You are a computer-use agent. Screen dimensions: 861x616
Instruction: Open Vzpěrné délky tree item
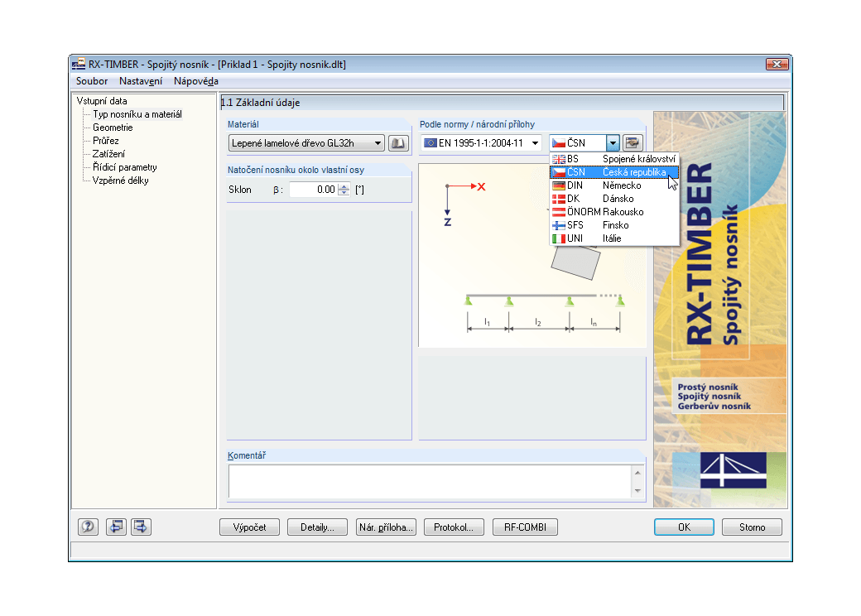pyautogui.click(x=120, y=180)
